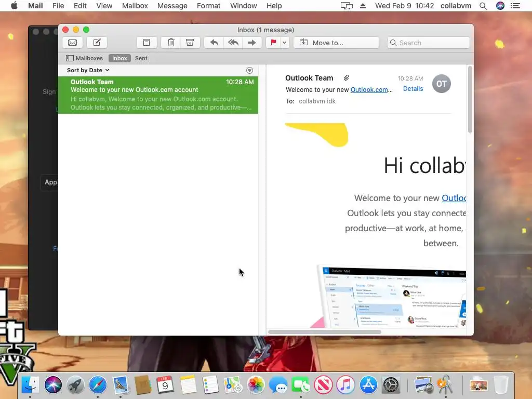Compose a new message
Image resolution: width=532 pixels, height=399 pixels.
(97, 43)
